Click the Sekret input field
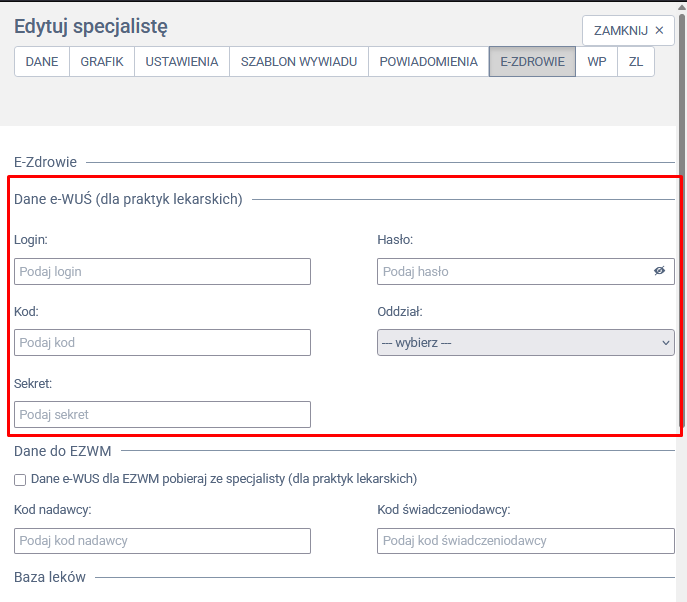The width and height of the screenshot is (687, 602). click(x=162, y=414)
